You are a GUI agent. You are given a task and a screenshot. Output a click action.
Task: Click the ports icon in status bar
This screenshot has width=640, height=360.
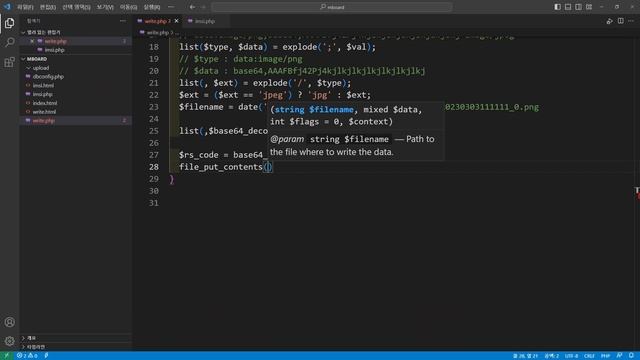[x=46, y=356]
